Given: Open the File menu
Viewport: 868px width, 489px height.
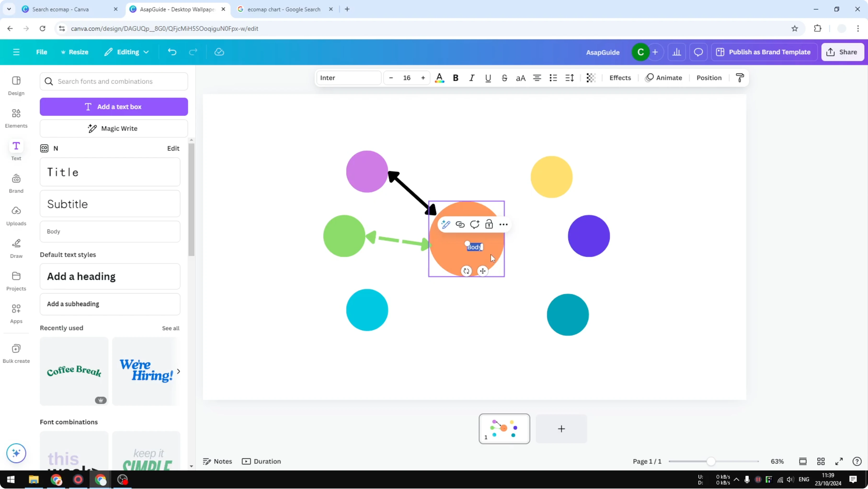Looking at the screenshot, I should [42, 52].
